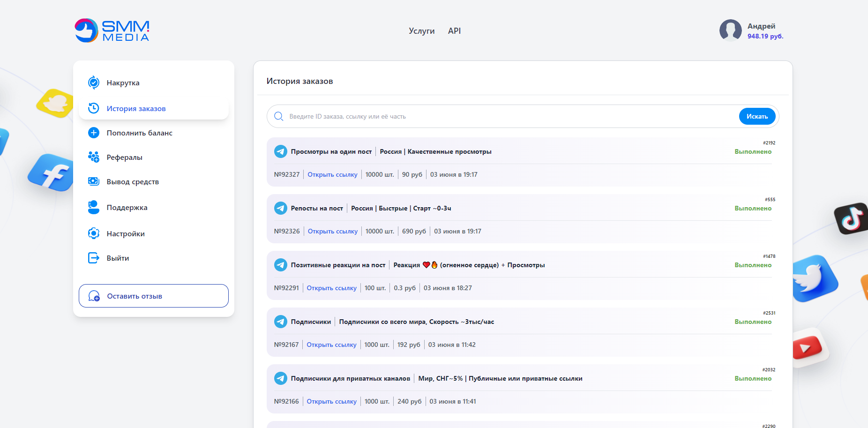The width and height of the screenshot is (868, 428).
Task: Click Telegram icon of Подписчики для приватных каналов
Action: pyautogui.click(x=281, y=378)
